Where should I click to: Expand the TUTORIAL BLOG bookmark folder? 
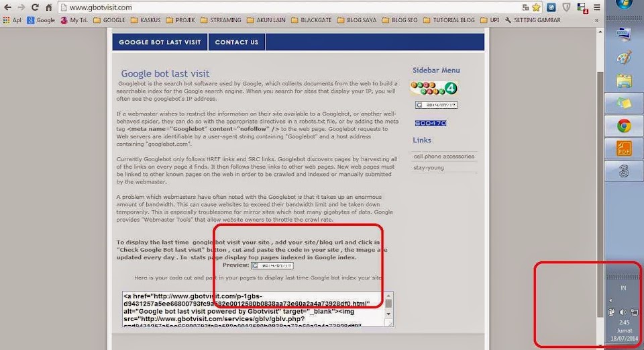coord(449,19)
